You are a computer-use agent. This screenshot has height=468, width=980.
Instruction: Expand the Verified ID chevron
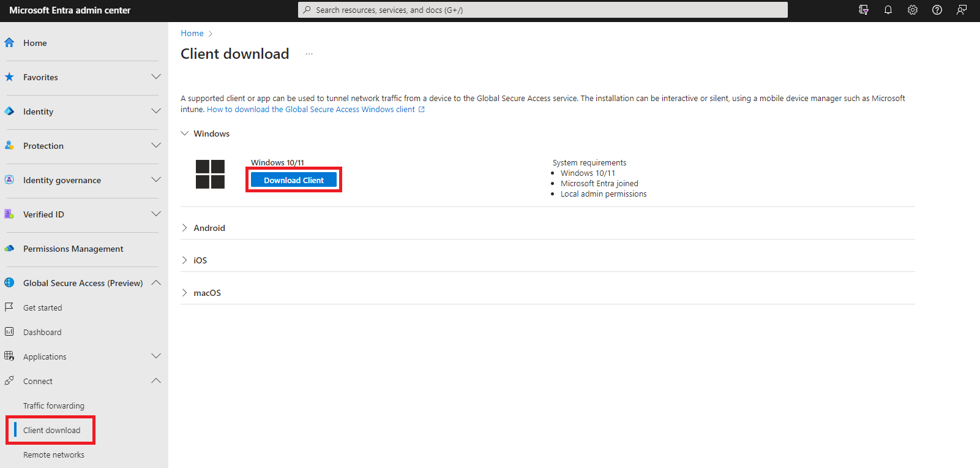click(x=156, y=214)
